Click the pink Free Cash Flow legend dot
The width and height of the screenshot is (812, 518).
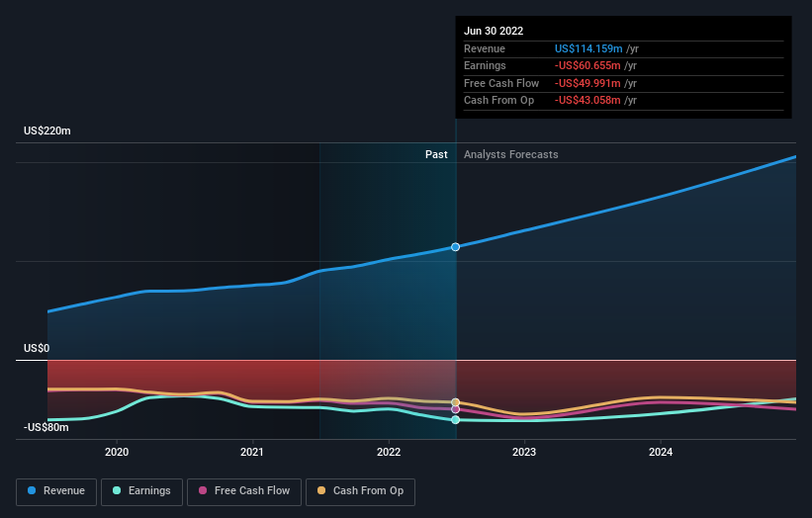[203, 490]
